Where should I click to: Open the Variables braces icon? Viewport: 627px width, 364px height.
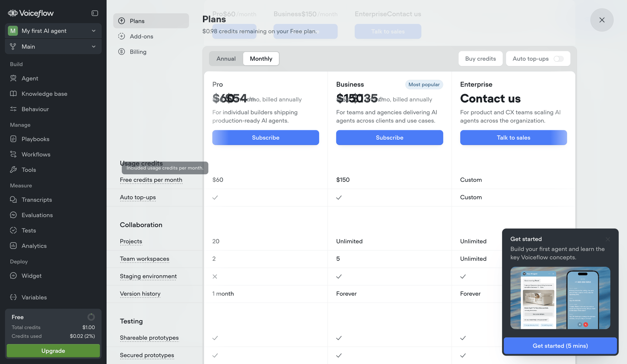click(13, 297)
